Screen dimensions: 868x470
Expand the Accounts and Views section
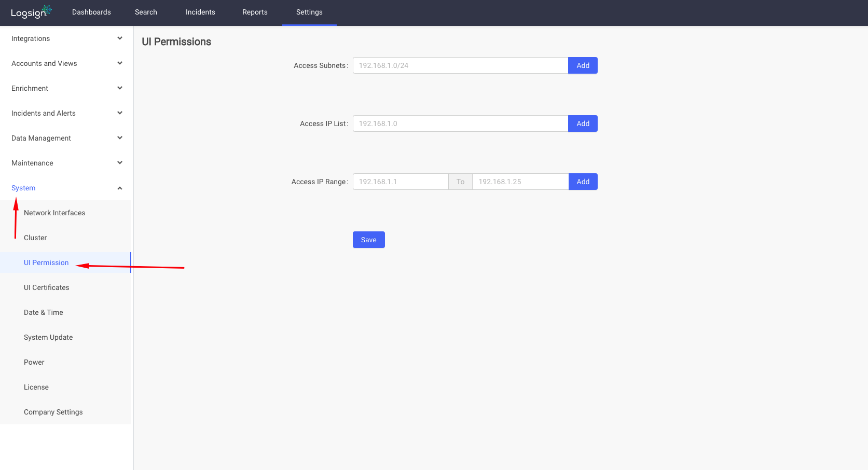[x=66, y=63]
